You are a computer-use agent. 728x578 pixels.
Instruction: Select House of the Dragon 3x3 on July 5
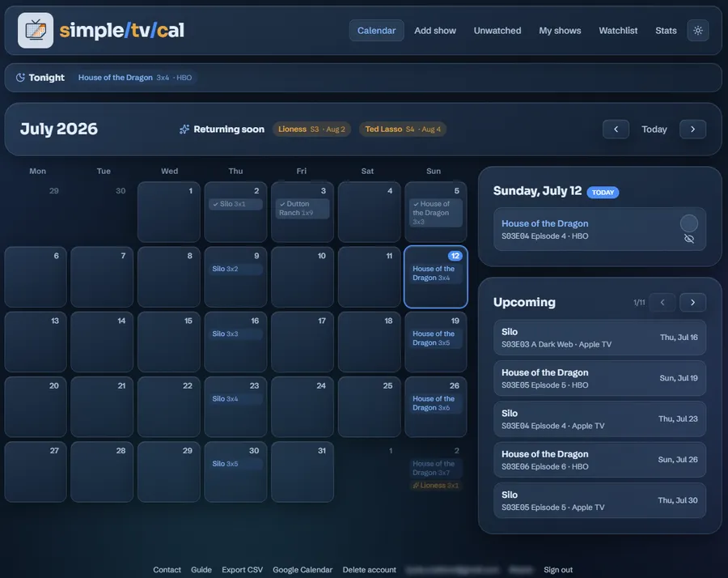tap(435, 213)
